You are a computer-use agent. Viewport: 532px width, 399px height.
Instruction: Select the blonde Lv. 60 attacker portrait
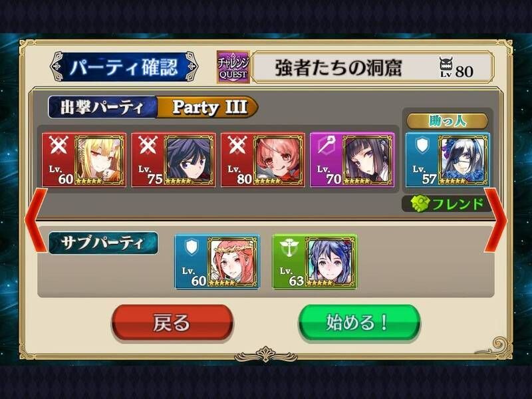point(98,160)
